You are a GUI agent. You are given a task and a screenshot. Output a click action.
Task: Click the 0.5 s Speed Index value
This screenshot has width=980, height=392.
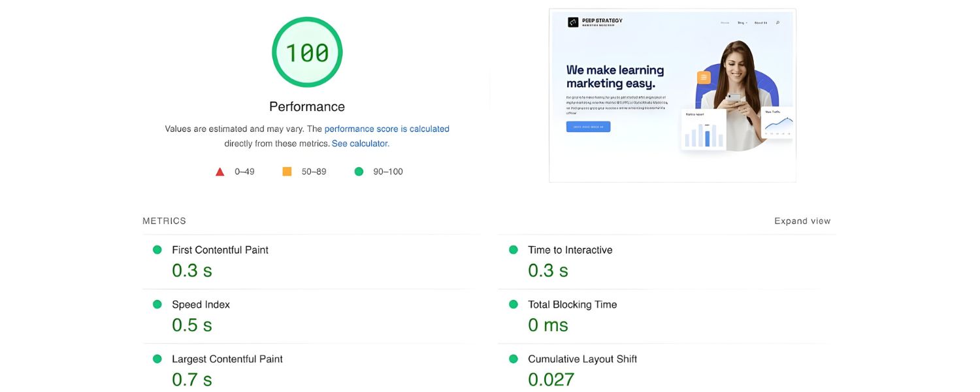coord(192,325)
